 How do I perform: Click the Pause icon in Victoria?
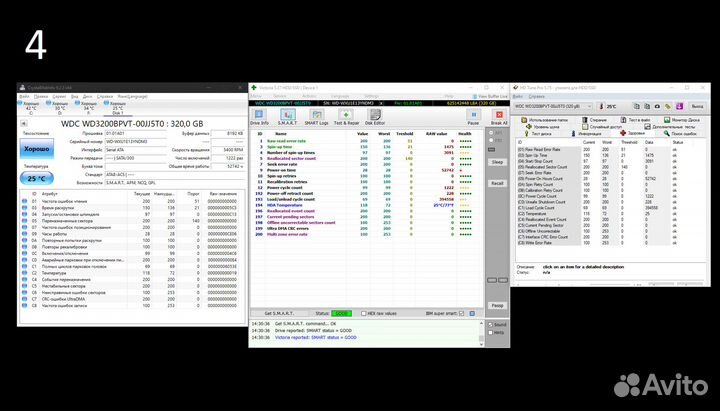(x=473, y=118)
